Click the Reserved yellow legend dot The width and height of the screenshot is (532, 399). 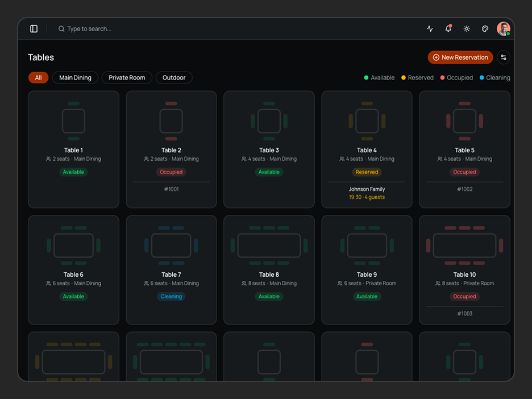(404, 78)
